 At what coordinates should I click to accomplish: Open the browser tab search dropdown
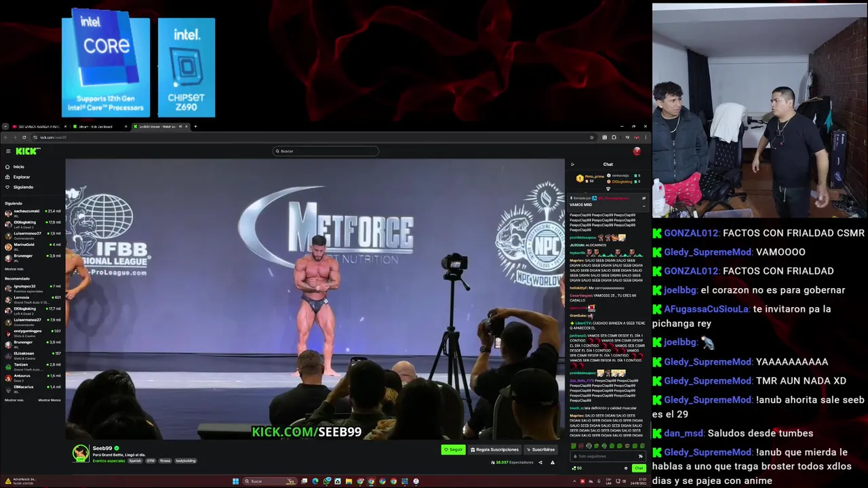click(x=5, y=127)
